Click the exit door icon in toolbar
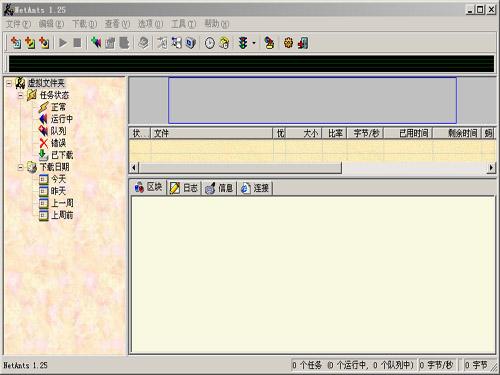Screen dimensions: 500x375 tap(303, 43)
